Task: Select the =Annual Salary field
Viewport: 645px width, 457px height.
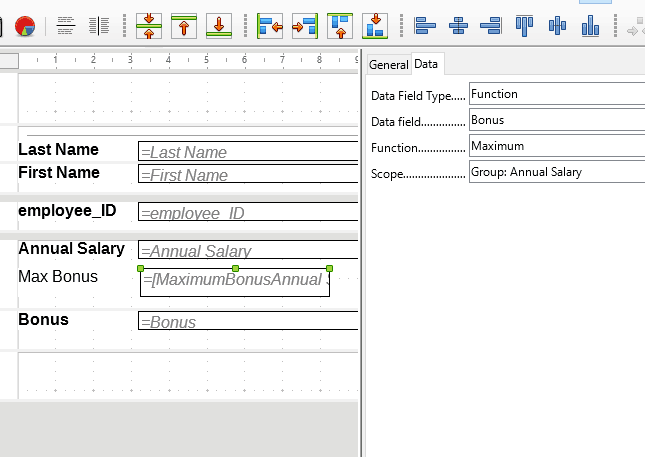Action: click(x=248, y=250)
